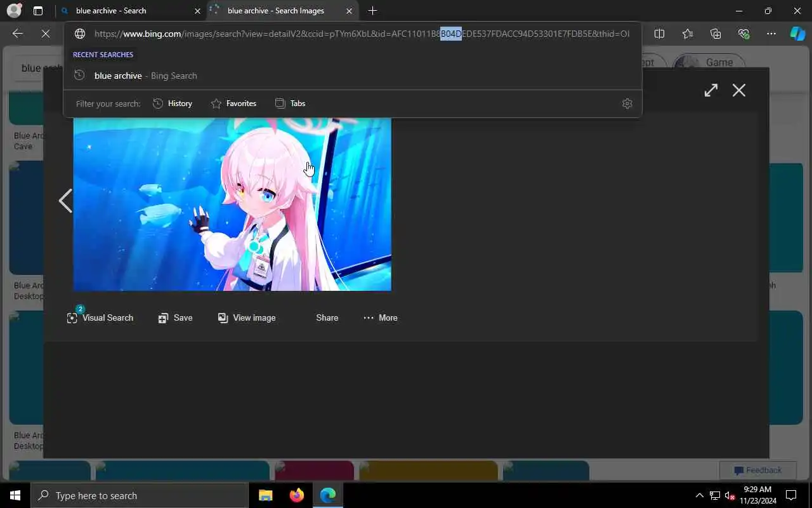Start Visual Search on the image
Image resolution: width=812 pixels, height=508 pixels.
[x=100, y=317]
